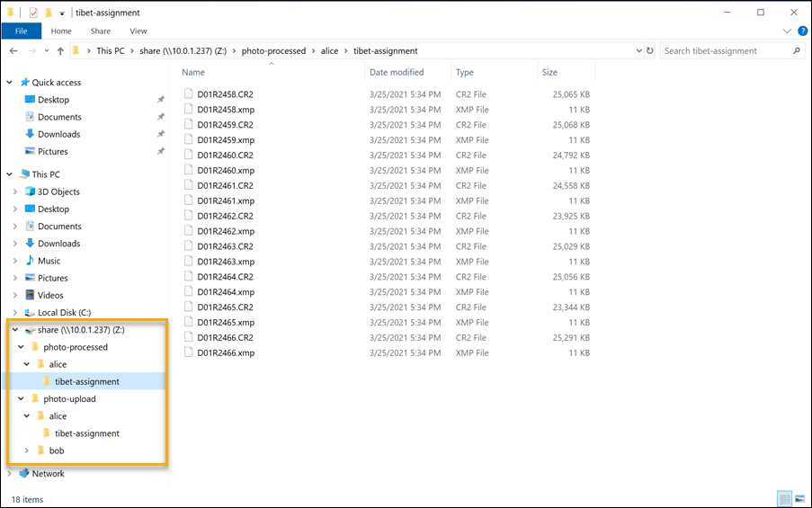
Task: Switch to the Home ribbon tab
Action: [61, 31]
